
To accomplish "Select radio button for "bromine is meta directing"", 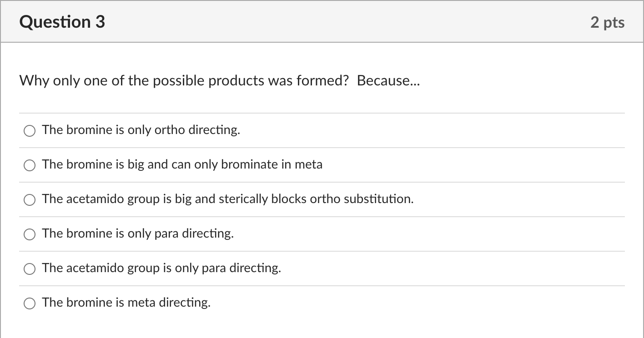I will tap(30, 303).
